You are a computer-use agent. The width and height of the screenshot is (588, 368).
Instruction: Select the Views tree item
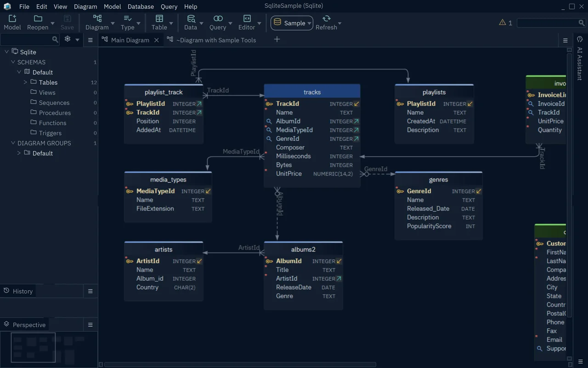point(47,92)
